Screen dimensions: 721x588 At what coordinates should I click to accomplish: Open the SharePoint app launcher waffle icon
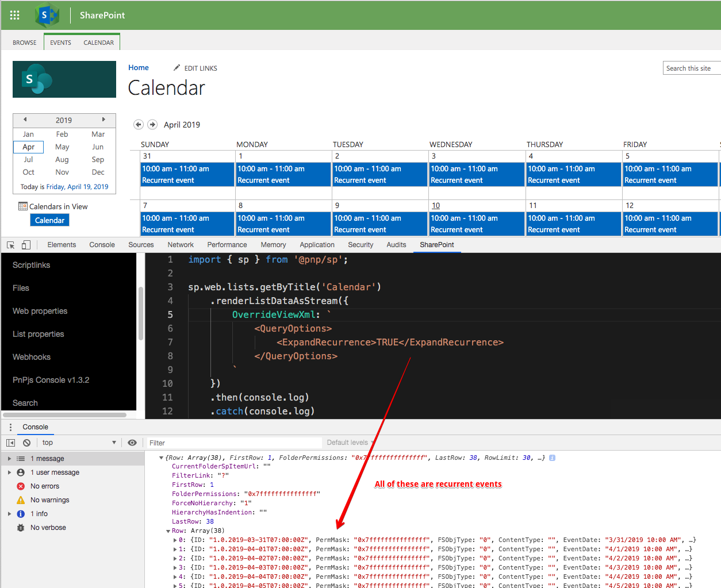coord(15,15)
